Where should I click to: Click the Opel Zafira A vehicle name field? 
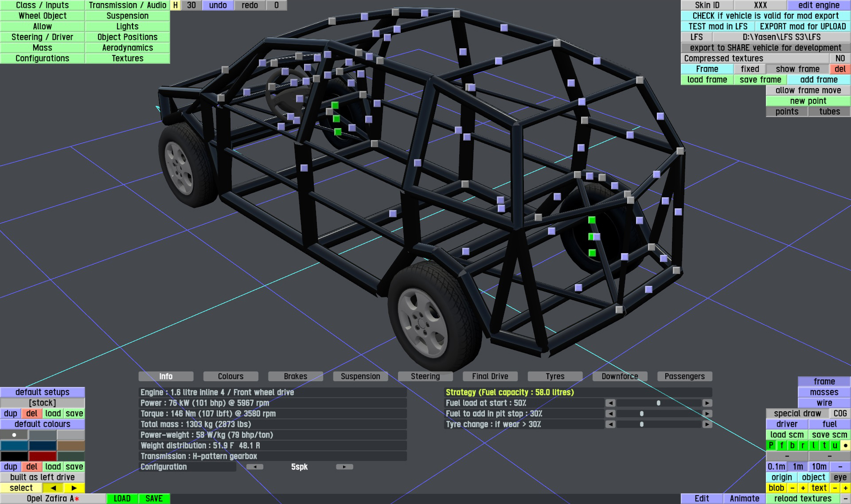pyautogui.click(x=53, y=499)
